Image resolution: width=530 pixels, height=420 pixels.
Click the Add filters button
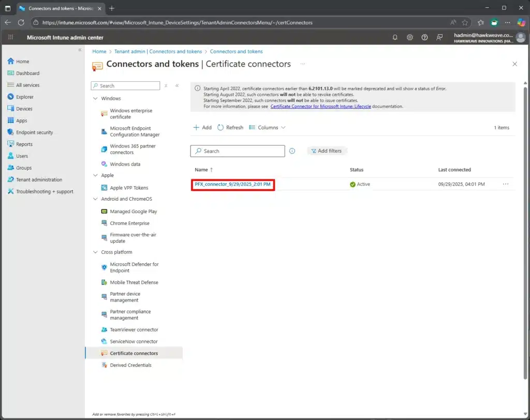[327, 151]
